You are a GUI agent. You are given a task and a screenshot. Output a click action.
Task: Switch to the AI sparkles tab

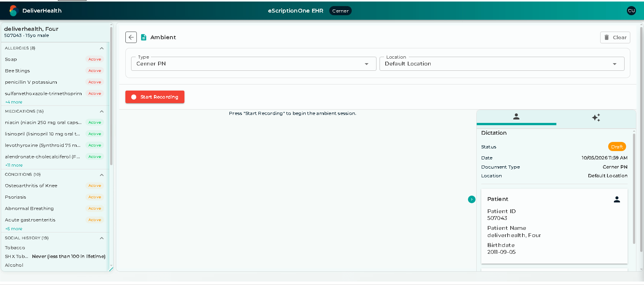click(x=596, y=118)
